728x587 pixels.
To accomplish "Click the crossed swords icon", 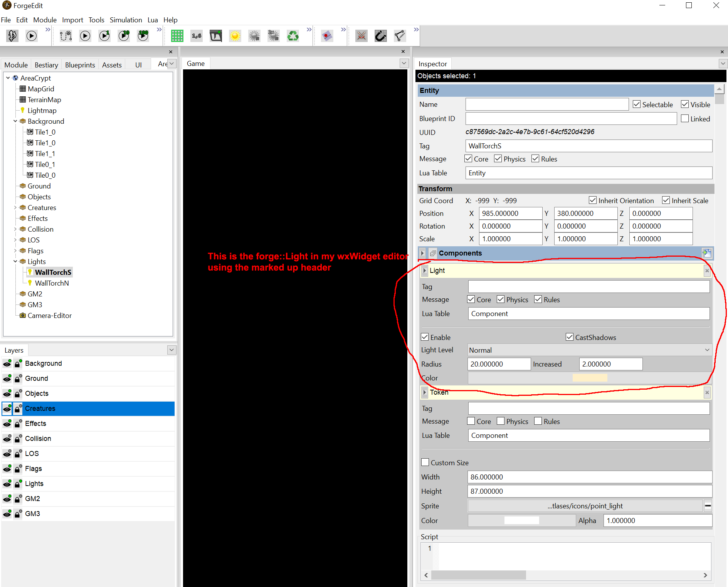I will pyautogui.click(x=361, y=36).
